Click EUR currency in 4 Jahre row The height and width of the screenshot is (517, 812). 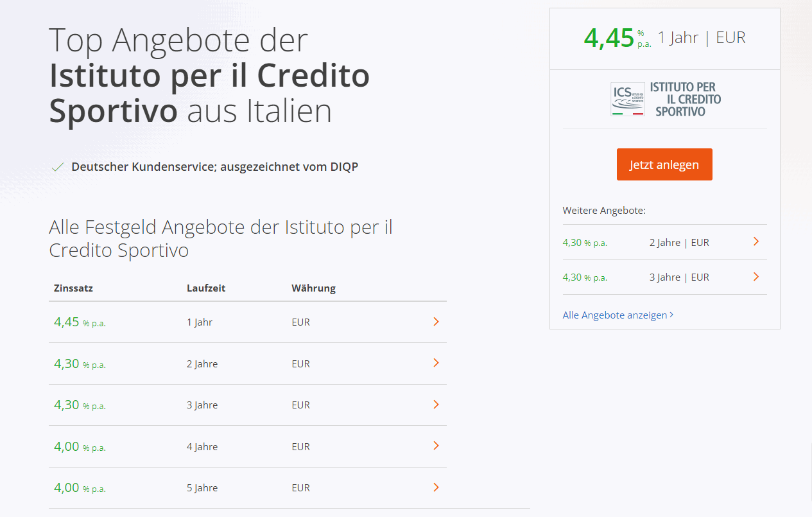coord(300,447)
